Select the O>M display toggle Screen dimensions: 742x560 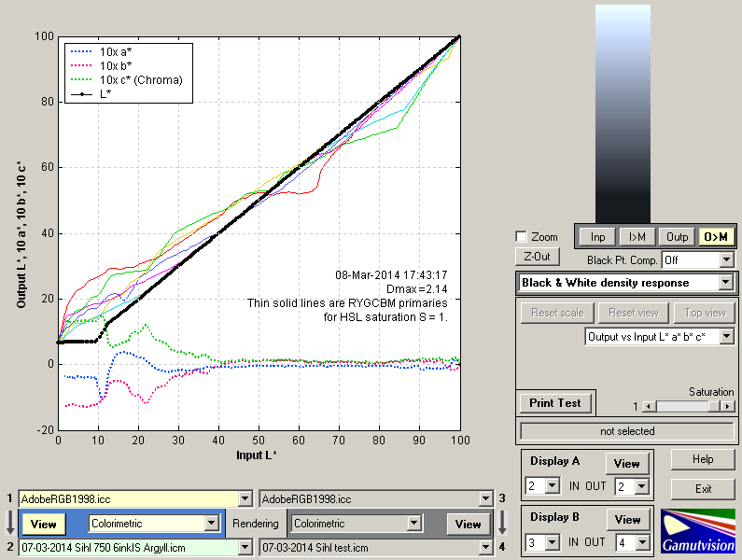(716, 237)
